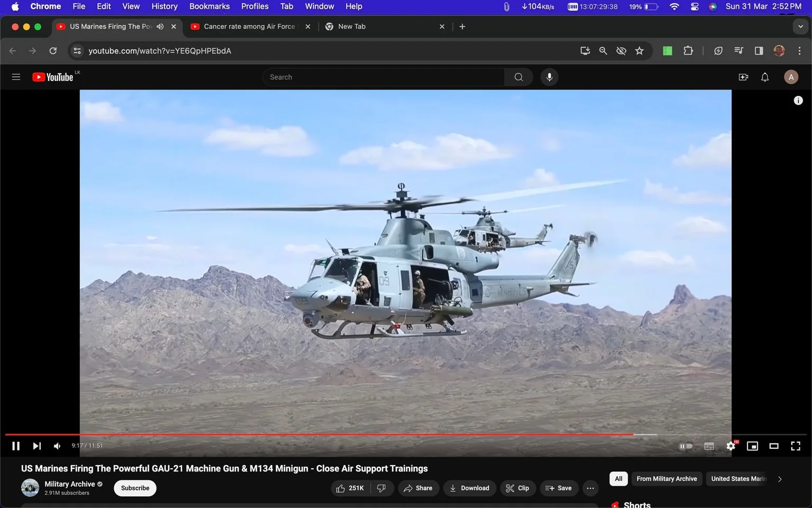Click the search magnifier button
Image resolution: width=812 pixels, height=508 pixels.
(x=519, y=77)
